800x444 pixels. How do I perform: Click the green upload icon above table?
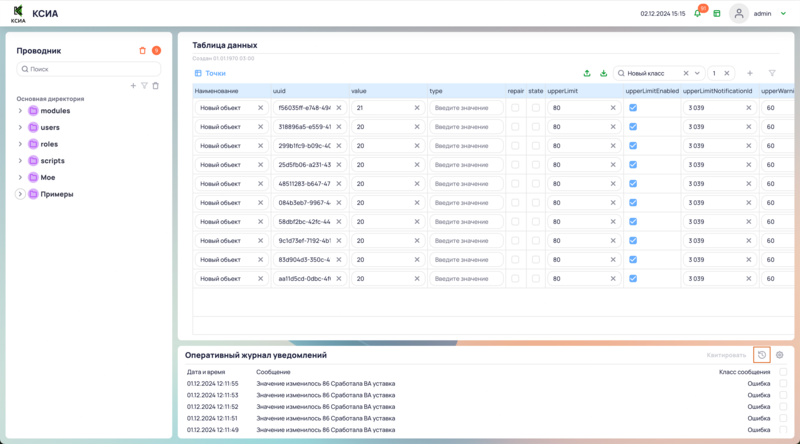tap(587, 73)
